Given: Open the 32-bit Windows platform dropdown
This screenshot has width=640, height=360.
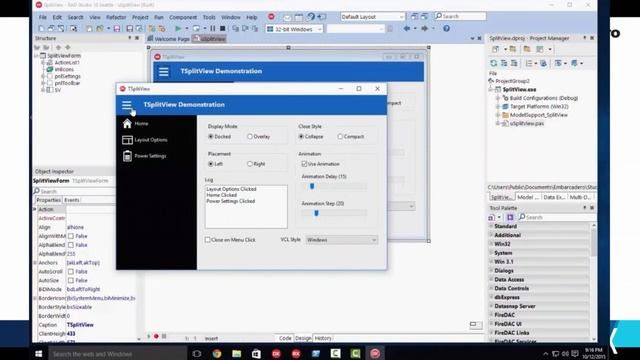Looking at the screenshot, I should [294, 29].
